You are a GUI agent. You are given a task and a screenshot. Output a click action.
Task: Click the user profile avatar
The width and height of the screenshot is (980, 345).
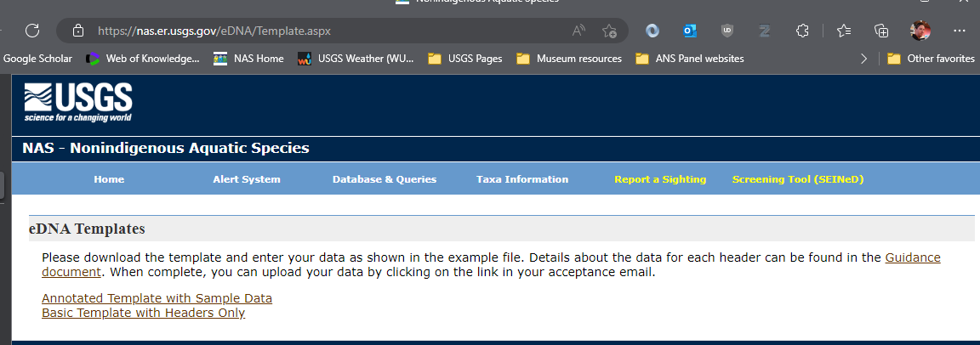tap(920, 30)
